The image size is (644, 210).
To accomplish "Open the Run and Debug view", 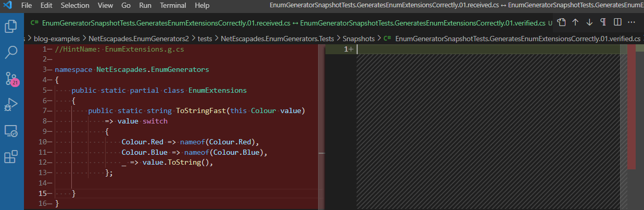I will (11, 105).
